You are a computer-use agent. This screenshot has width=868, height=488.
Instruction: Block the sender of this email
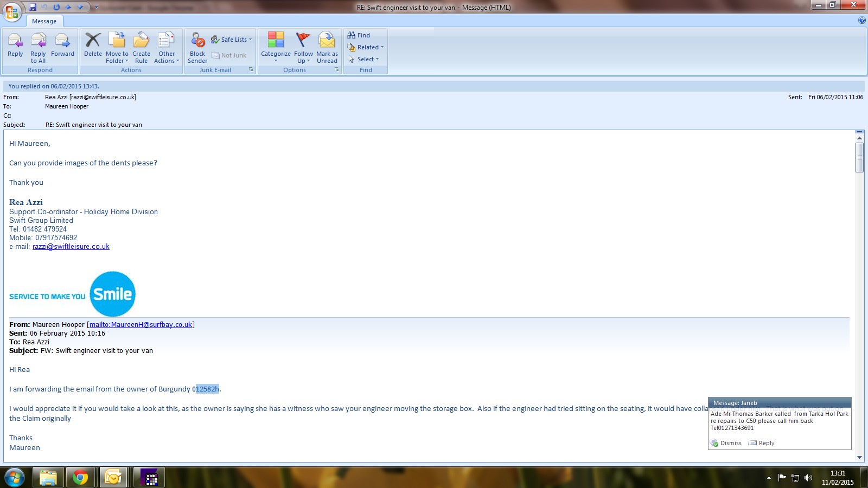(197, 48)
